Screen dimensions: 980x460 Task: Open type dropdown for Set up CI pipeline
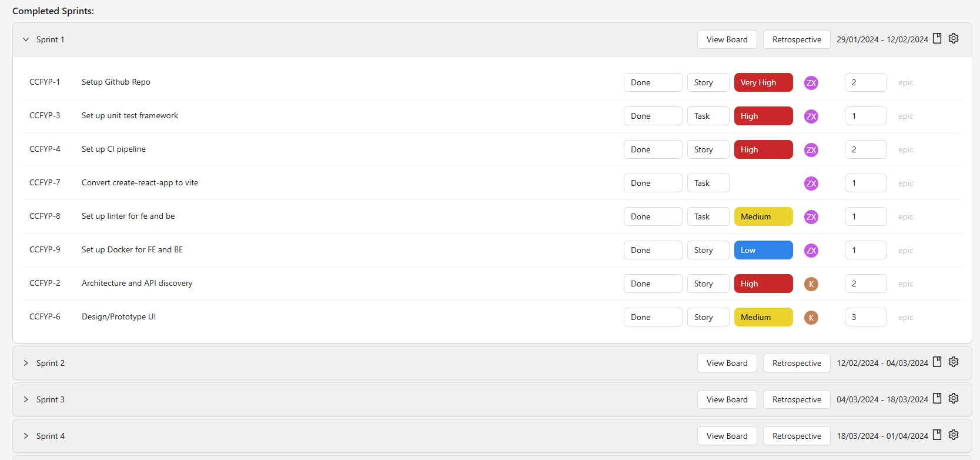pyautogui.click(x=708, y=149)
